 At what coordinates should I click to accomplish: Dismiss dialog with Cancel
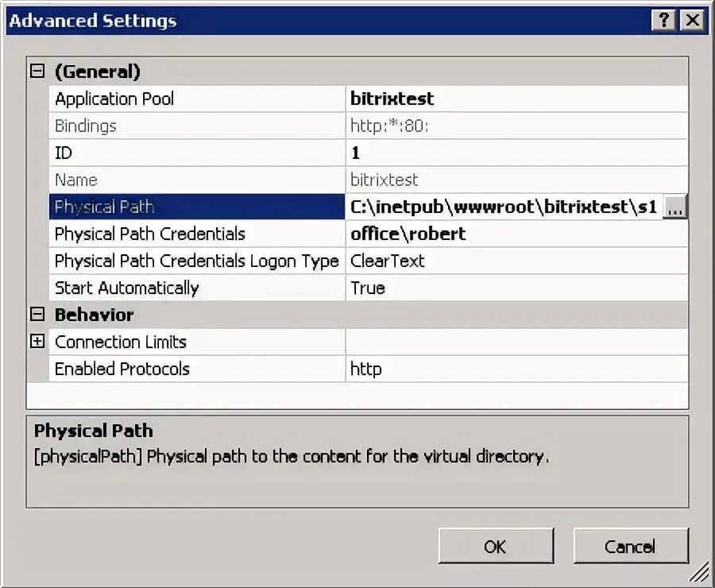tap(631, 546)
